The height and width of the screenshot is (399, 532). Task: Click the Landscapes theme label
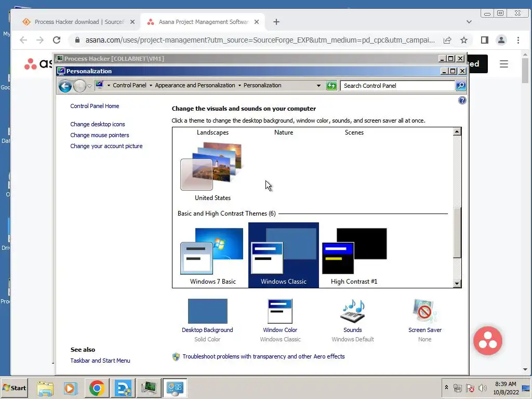click(212, 132)
